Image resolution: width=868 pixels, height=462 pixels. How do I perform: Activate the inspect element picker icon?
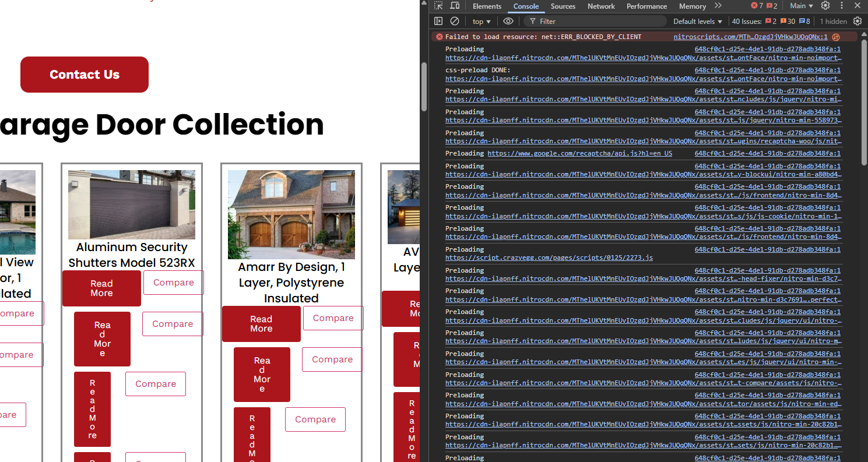pos(438,6)
